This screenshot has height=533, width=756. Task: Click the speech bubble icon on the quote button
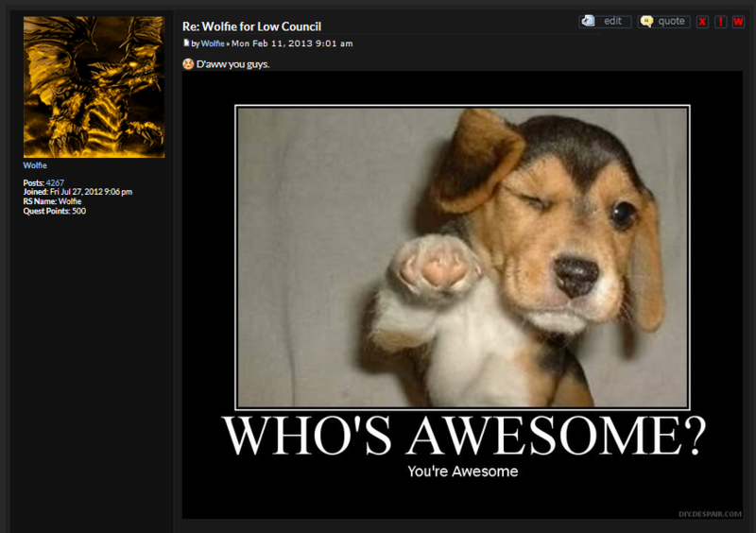click(x=647, y=21)
